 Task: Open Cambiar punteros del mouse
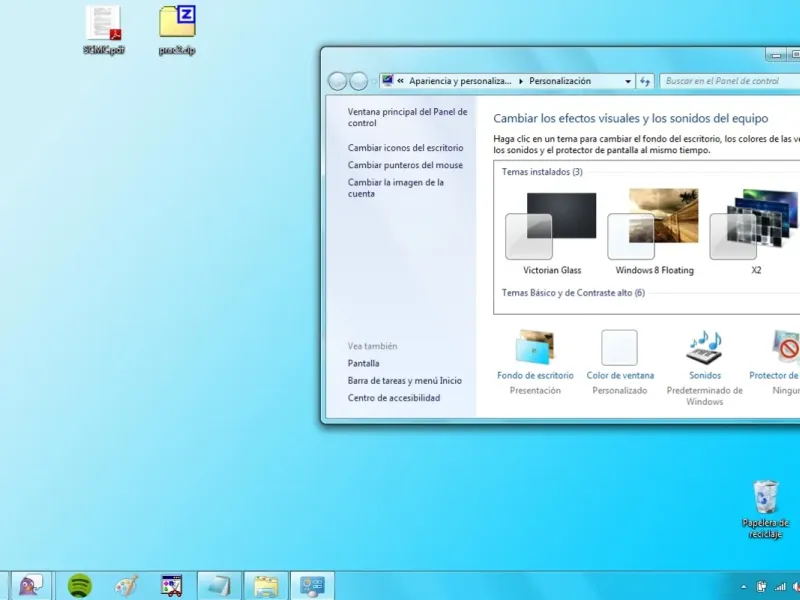click(x=405, y=165)
